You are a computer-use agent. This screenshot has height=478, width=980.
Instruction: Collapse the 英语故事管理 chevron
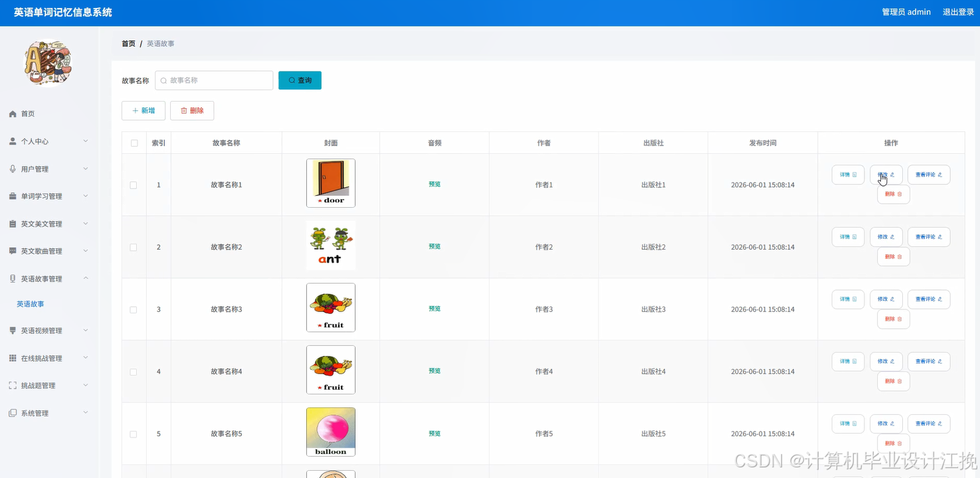[x=86, y=278]
